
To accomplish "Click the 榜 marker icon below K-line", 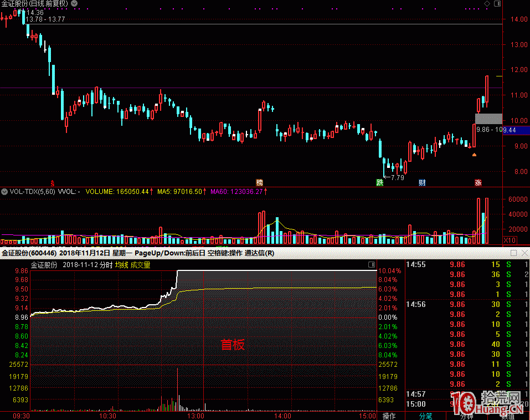I will pyautogui.click(x=259, y=182).
